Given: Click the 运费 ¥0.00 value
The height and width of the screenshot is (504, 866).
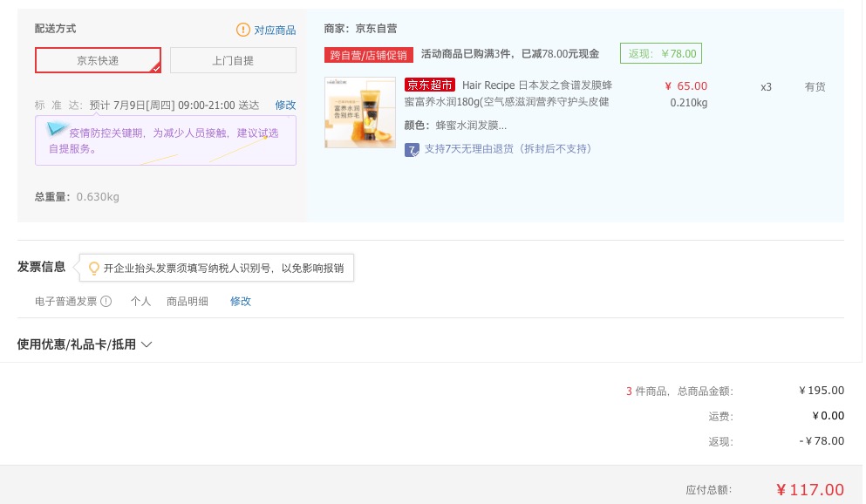Looking at the screenshot, I should (x=828, y=416).
